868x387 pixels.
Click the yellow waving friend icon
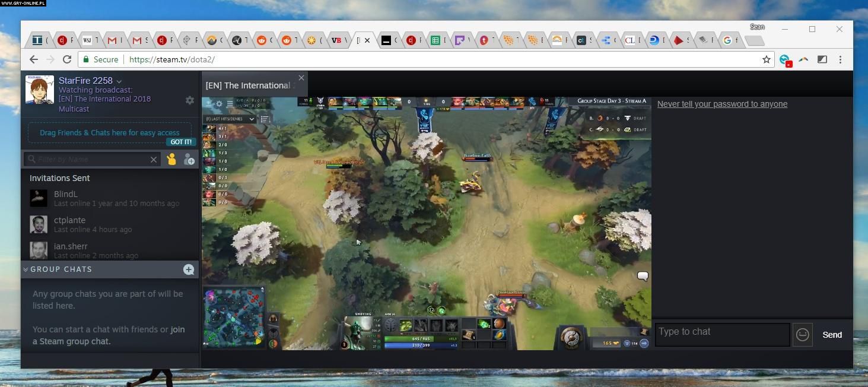[x=171, y=159]
